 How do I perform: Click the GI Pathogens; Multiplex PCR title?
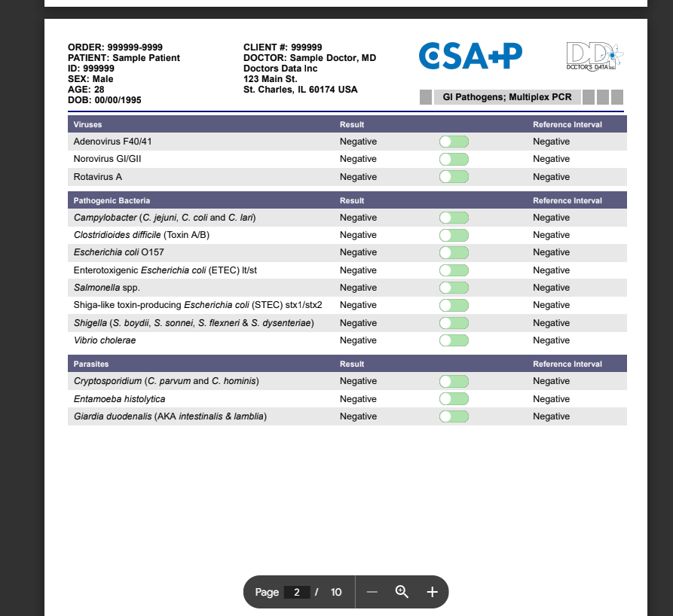point(506,97)
